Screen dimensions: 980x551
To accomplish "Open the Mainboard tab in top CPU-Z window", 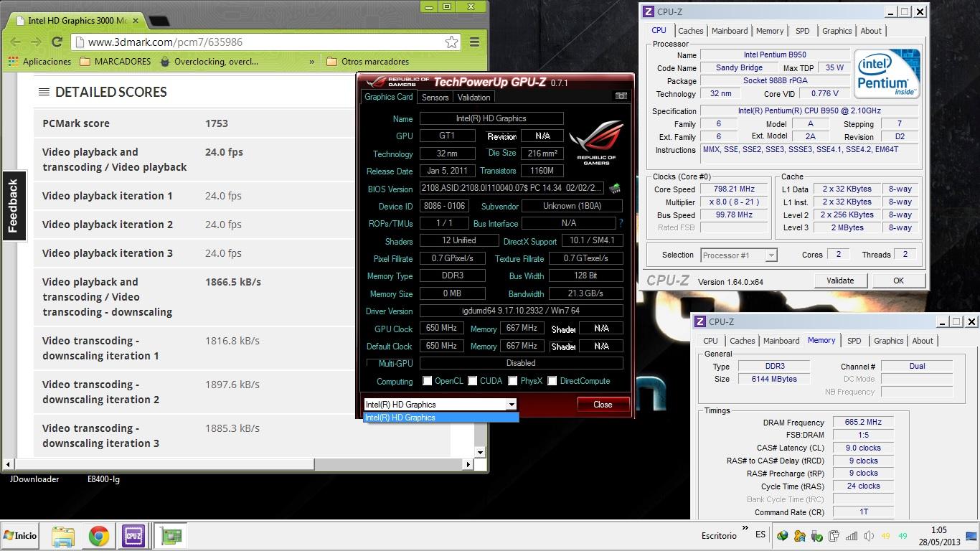I will pos(730,31).
